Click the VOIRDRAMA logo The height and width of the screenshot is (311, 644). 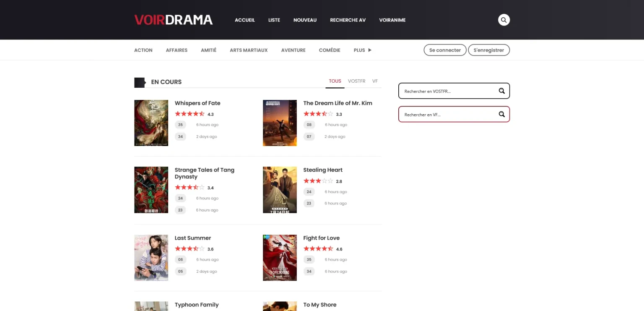[174, 20]
